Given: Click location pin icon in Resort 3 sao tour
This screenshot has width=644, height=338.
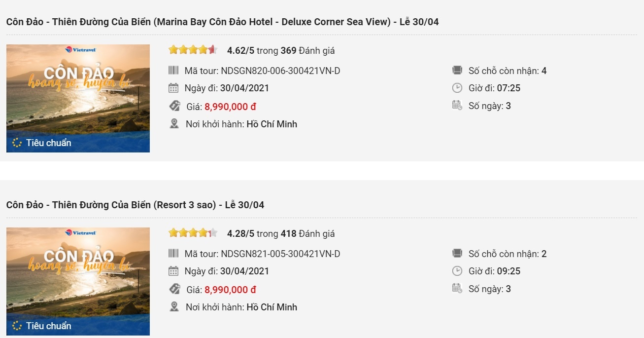Looking at the screenshot, I should point(174,307).
